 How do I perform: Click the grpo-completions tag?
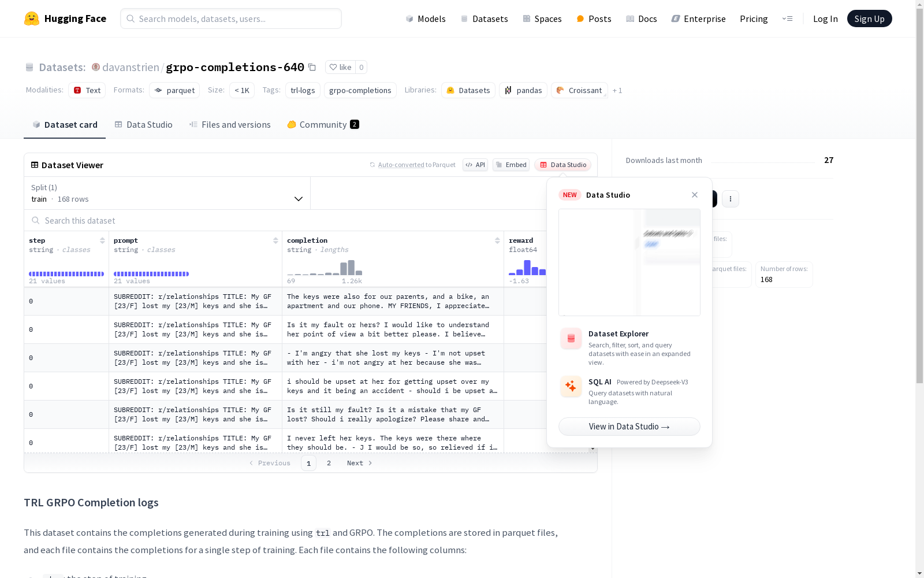(x=360, y=90)
